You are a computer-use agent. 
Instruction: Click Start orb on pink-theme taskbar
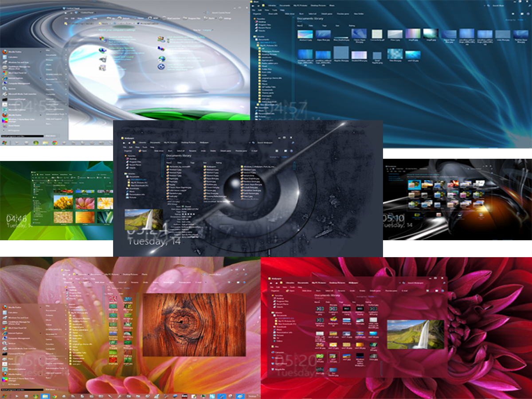[x=4, y=396]
